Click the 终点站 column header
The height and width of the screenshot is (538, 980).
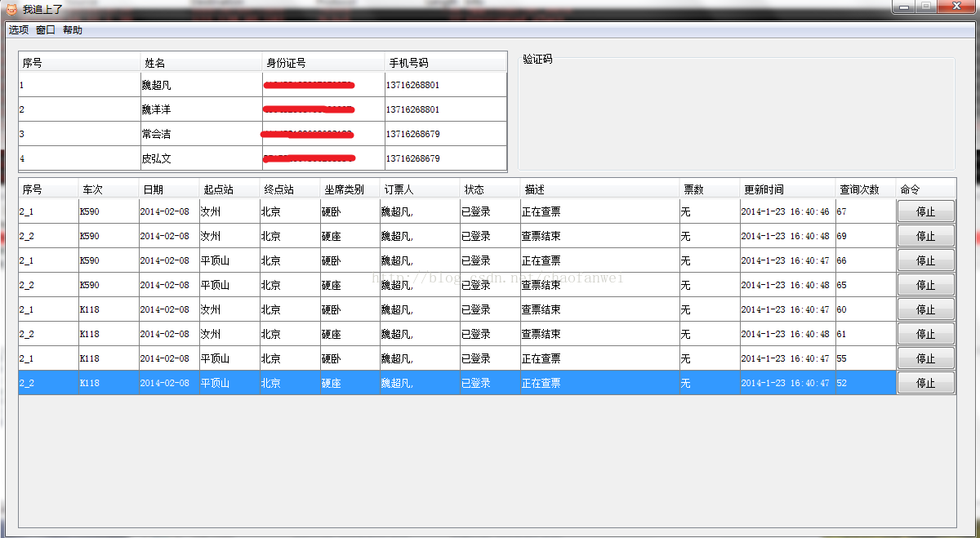[x=290, y=189]
